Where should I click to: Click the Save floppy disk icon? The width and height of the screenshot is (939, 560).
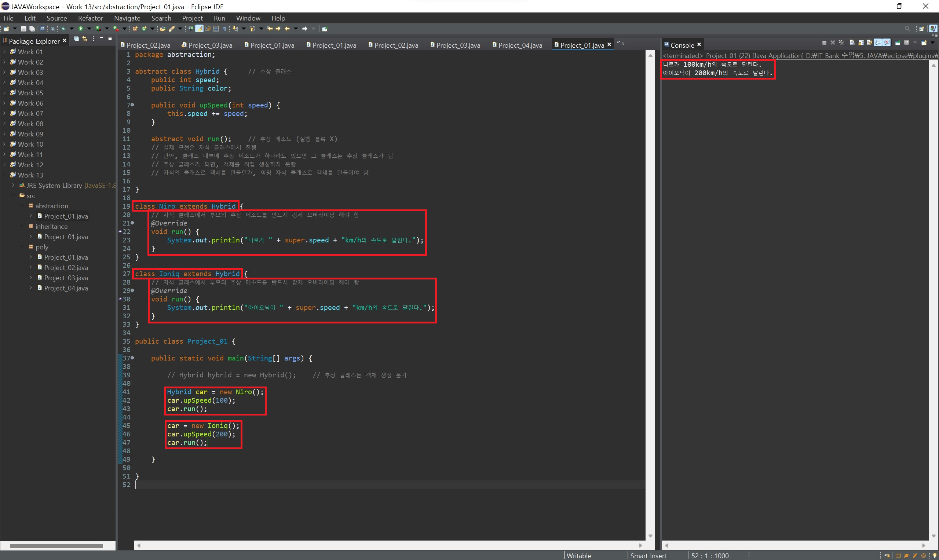[23, 29]
